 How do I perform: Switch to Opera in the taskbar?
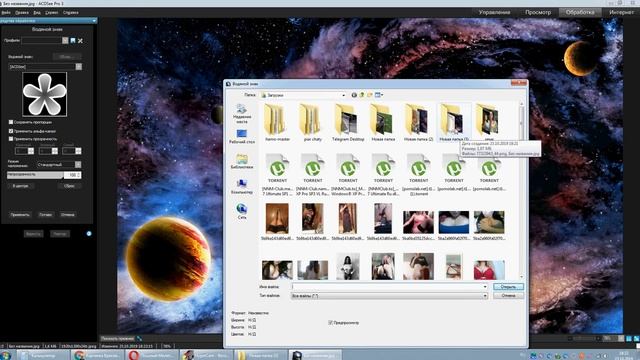(151, 355)
